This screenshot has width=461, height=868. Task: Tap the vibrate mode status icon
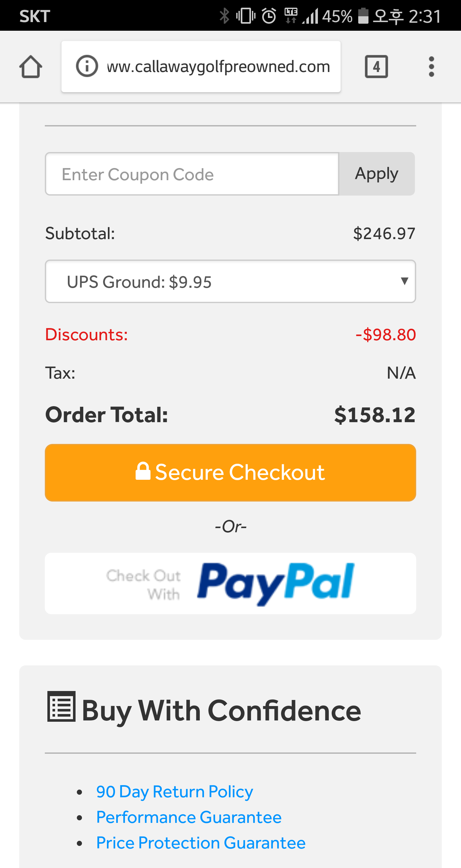tap(246, 16)
